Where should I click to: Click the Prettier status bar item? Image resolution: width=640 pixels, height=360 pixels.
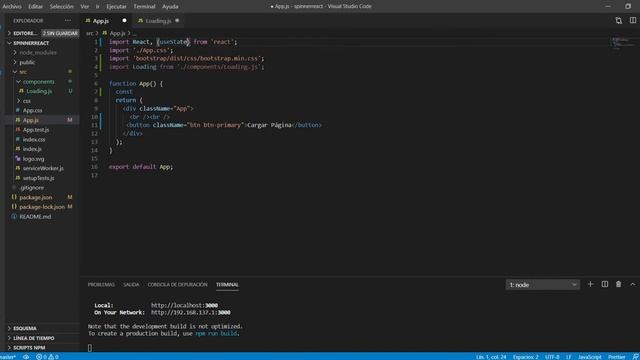pos(617,357)
